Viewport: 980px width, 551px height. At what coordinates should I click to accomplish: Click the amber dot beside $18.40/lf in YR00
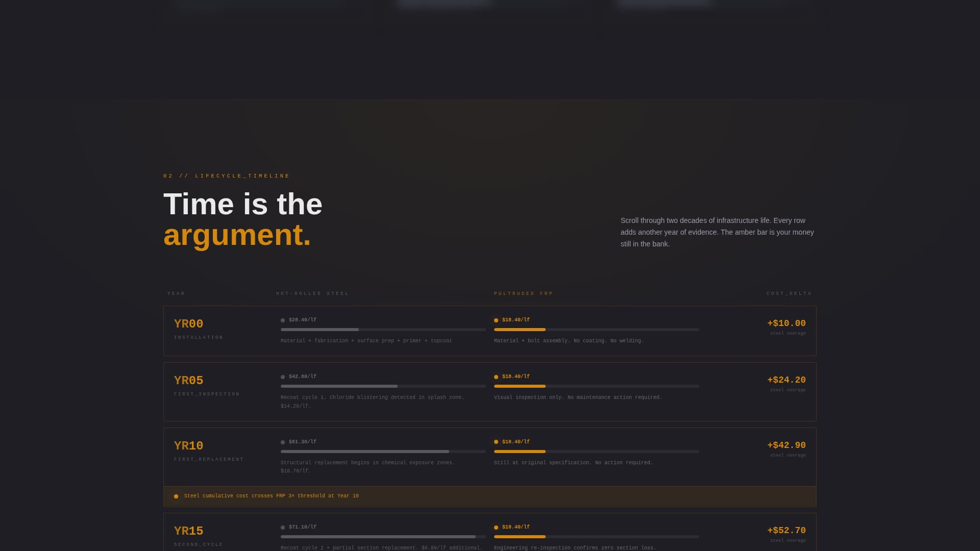[497, 320]
